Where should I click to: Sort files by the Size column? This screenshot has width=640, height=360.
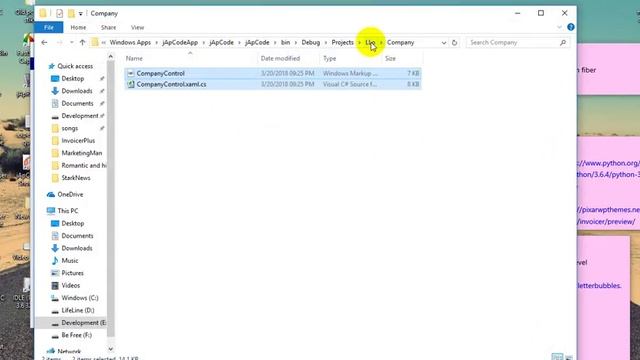coord(390,58)
